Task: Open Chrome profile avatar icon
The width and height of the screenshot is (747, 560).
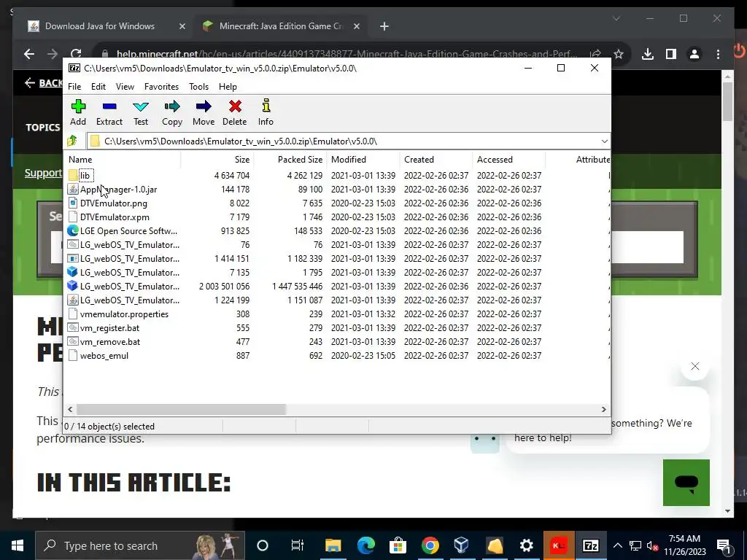Action: click(694, 54)
